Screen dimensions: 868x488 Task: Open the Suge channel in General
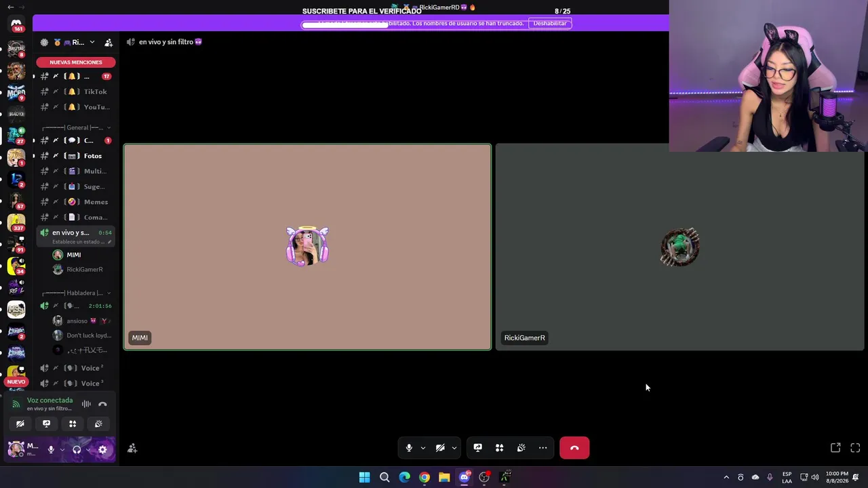(x=76, y=186)
